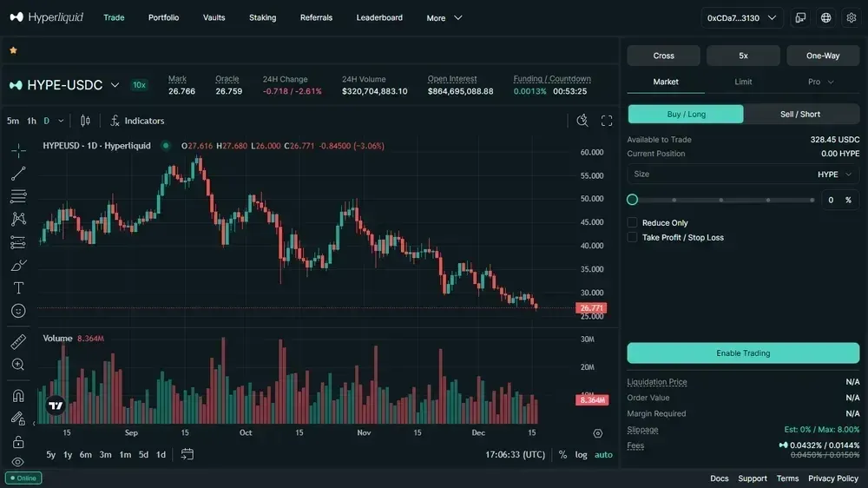Viewport: 868px width, 488px height.
Task: Enter fullscreen chart mode
Action: tap(607, 121)
